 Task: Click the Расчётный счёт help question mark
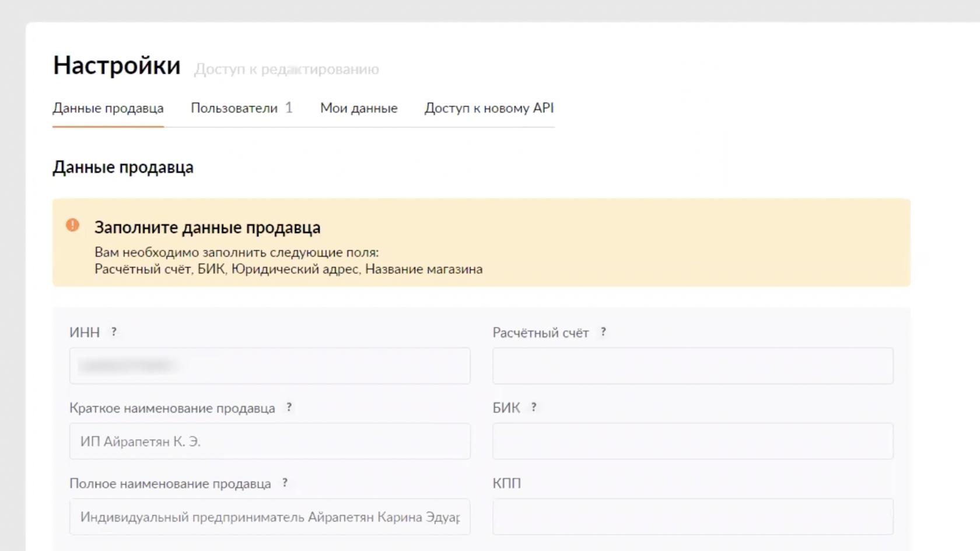[603, 332]
